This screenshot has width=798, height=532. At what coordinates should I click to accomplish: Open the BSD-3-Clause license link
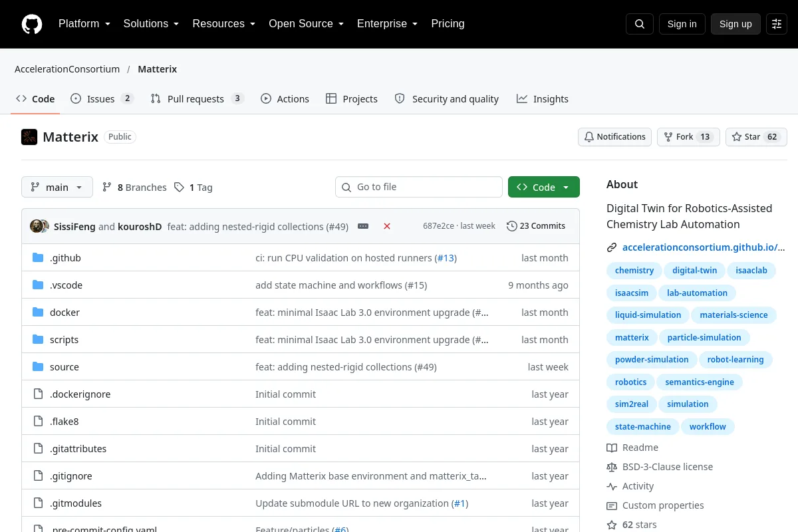coord(660,467)
